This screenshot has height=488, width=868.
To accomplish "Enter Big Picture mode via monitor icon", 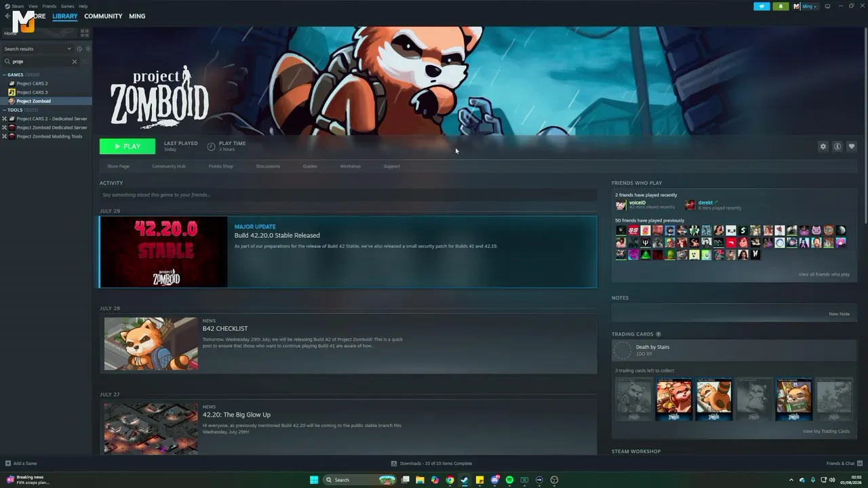I will point(827,6).
